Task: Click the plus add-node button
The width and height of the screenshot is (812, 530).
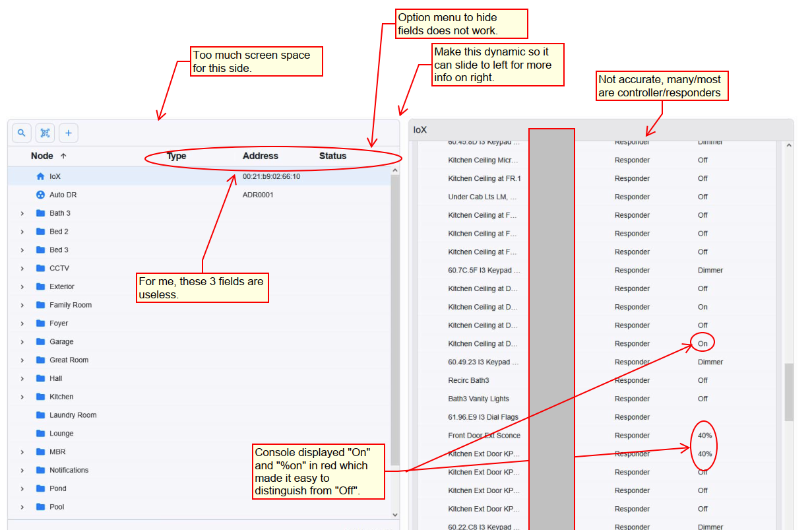Action: (68, 133)
